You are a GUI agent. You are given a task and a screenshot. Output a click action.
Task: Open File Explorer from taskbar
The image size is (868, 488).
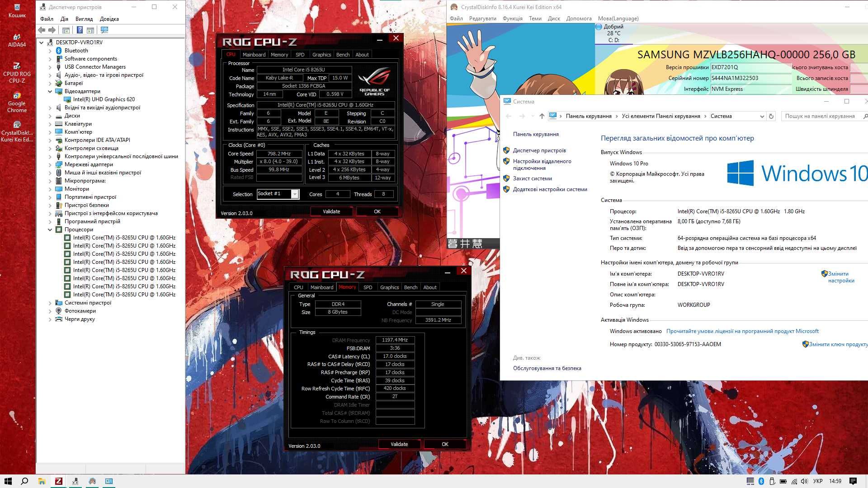click(x=42, y=481)
